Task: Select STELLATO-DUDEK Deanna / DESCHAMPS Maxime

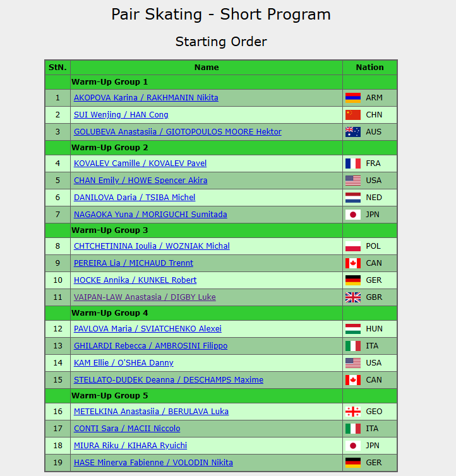Action: pyautogui.click(x=169, y=380)
